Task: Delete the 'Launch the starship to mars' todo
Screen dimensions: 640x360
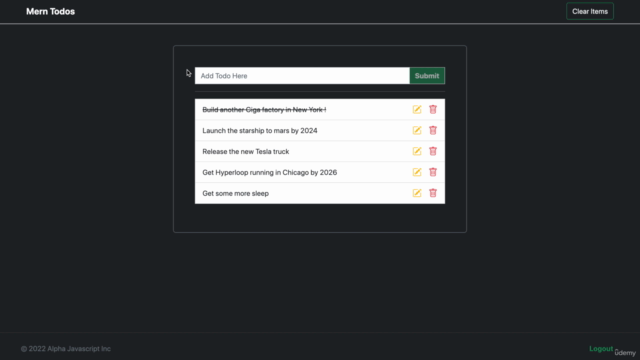Action: point(433,130)
